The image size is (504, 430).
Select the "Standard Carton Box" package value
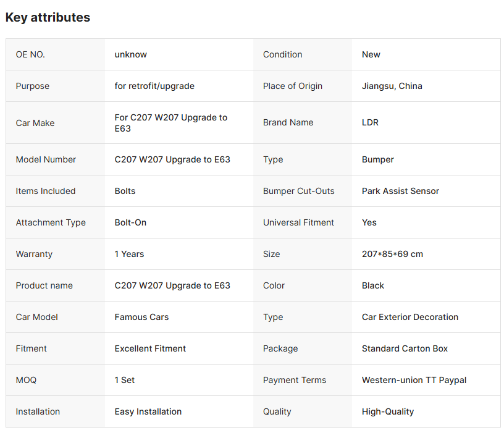tap(405, 348)
